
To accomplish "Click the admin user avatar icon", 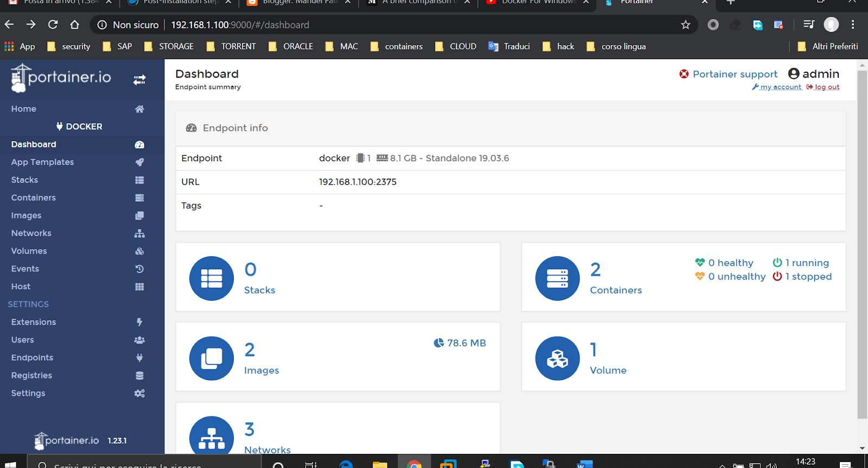I will pos(794,73).
